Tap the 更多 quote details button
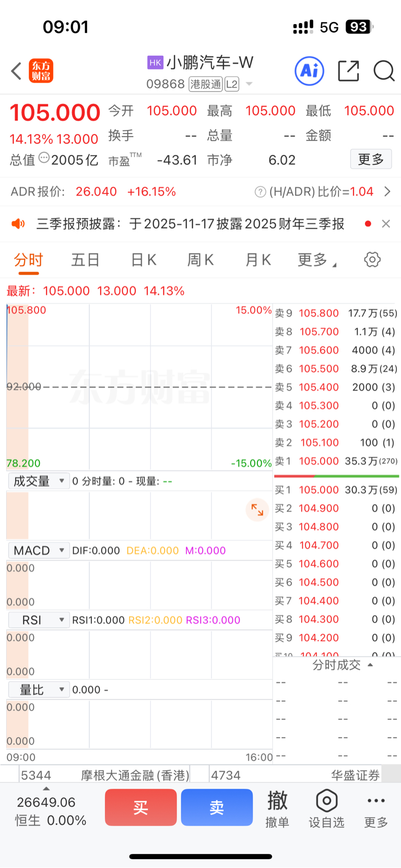The image size is (401, 868). (371, 159)
